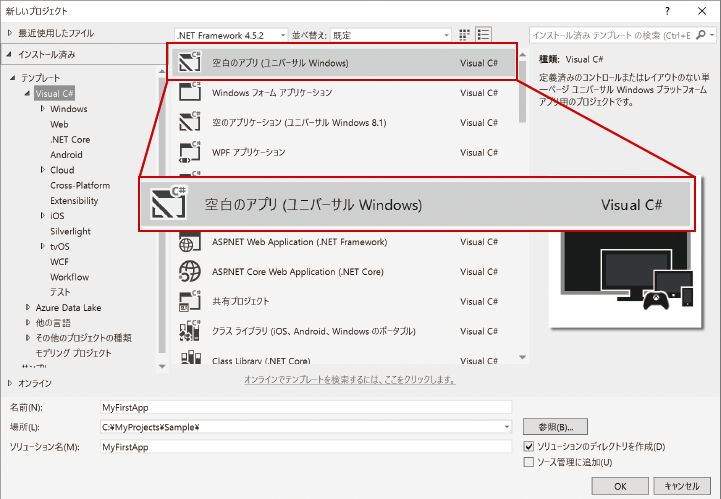Expand 最近使用したファイル section

(x=10, y=33)
